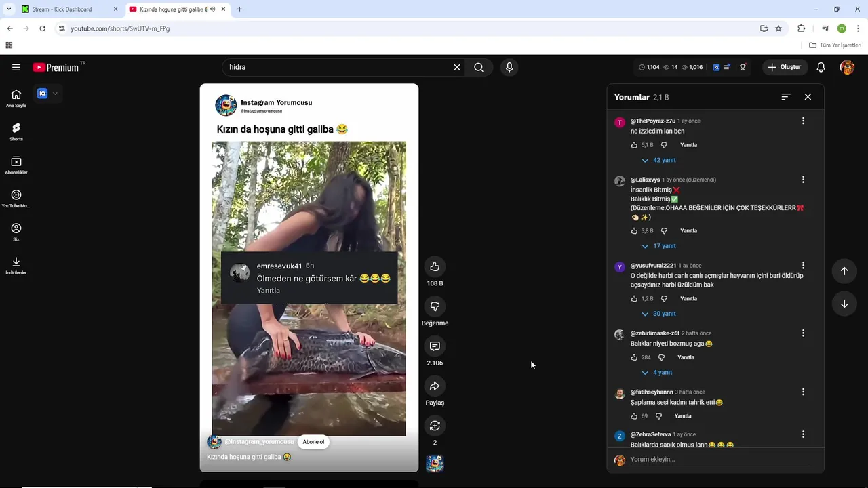Image resolution: width=868 pixels, height=488 pixels.
Task: Open the IQ extension dropdown arrow
Action: tap(55, 94)
